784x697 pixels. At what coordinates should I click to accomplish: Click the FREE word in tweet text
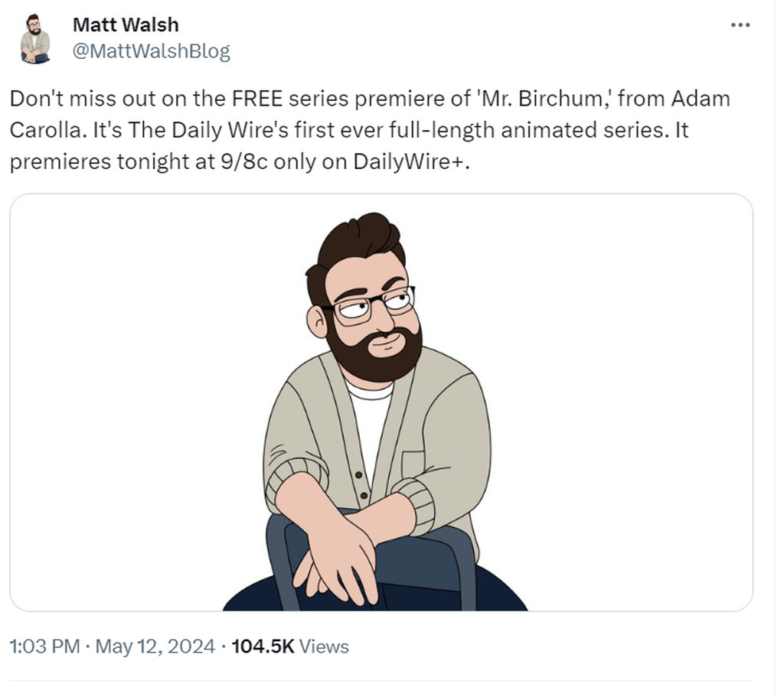coord(257,99)
